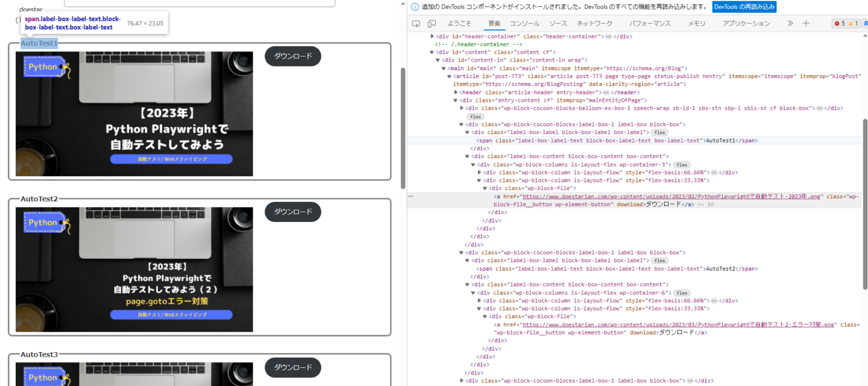Toggle flex overlay for wp-container-6 columns div

(682, 293)
